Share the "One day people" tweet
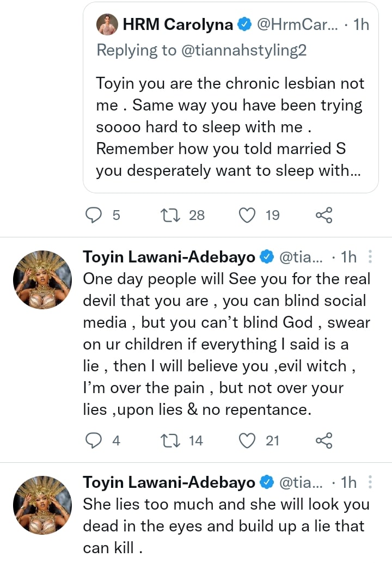Screen dimensions: 392x563 pyautogui.click(x=324, y=440)
